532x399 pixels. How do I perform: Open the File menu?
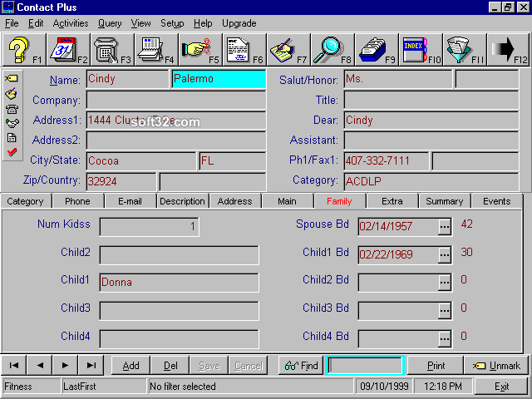coord(12,23)
